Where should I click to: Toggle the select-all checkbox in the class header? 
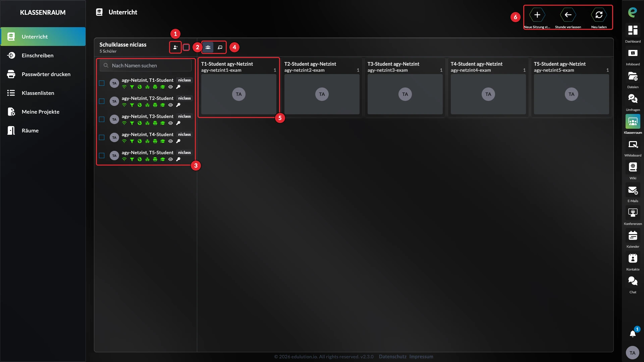pyautogui.click(x=186, y=47)
